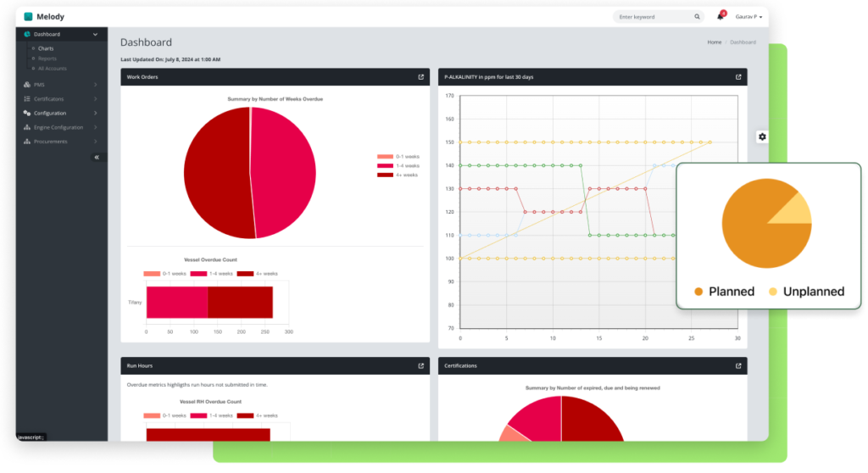Click Planned legend dot in overlay card
The image size is (868, 473).
point(698,292)
